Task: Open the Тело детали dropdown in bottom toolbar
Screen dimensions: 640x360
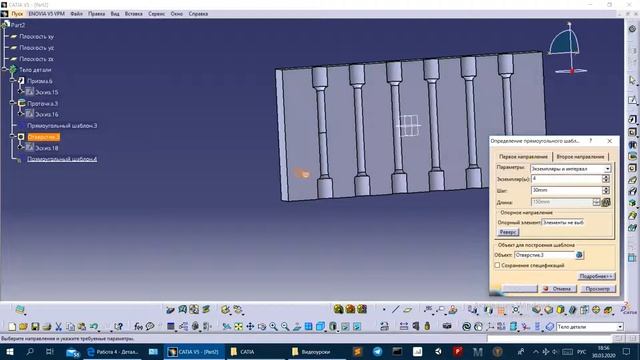Action: pos(620,327)
